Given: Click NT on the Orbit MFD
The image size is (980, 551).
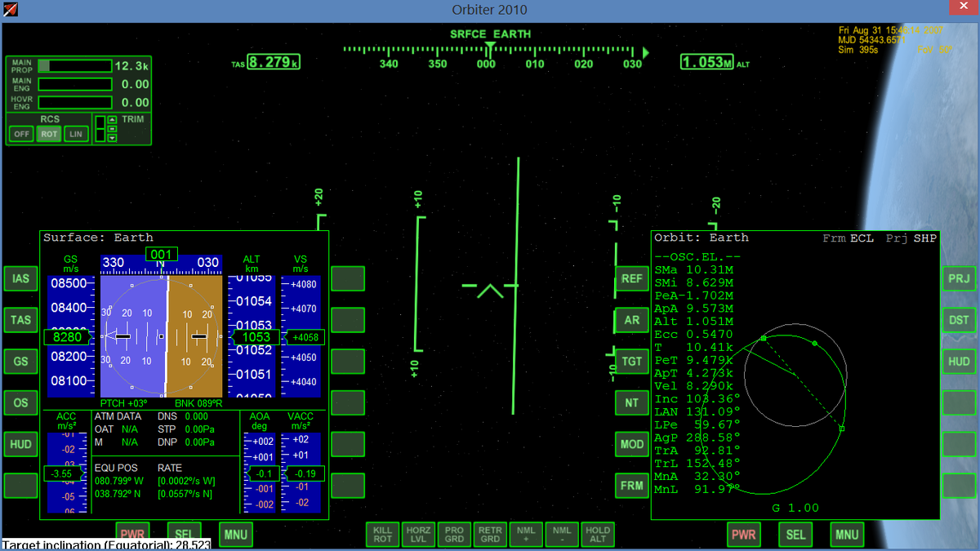Looking at the screenshot, I should [x=631, y=403].
